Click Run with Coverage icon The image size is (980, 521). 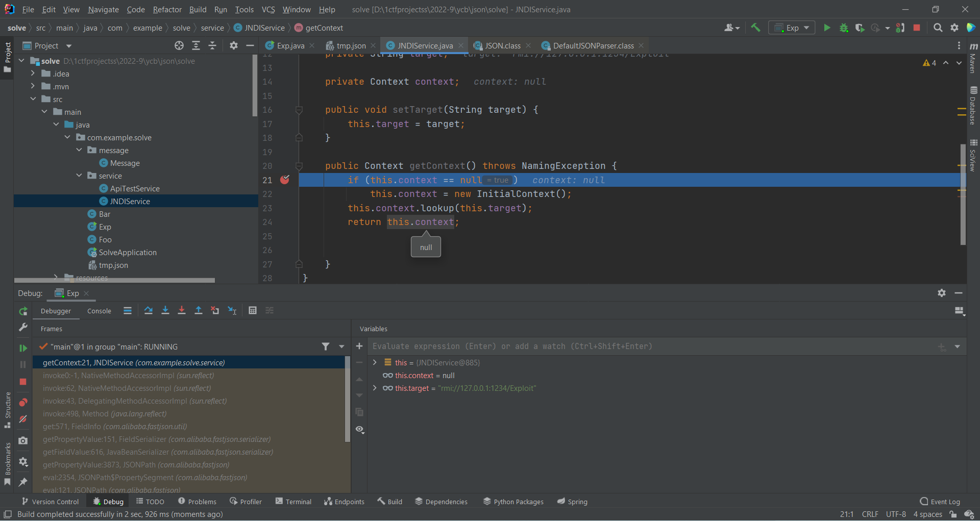click(x=860, y=28)
